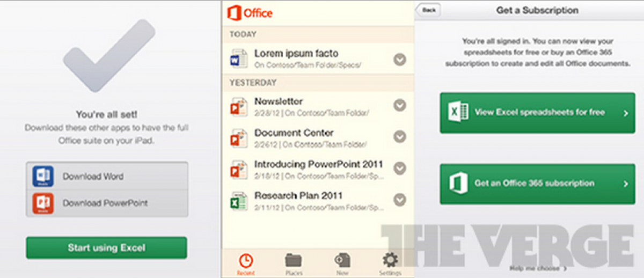Click the Office 365 icon on subscription button
This screenshot has height=278, width=644.
click(x=458, y=184)
